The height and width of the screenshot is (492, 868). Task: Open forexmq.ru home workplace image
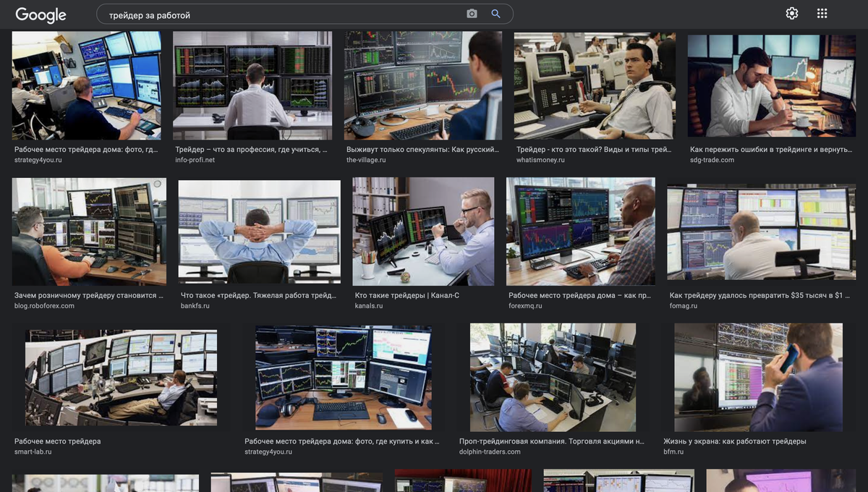click(x=581, y=232)
